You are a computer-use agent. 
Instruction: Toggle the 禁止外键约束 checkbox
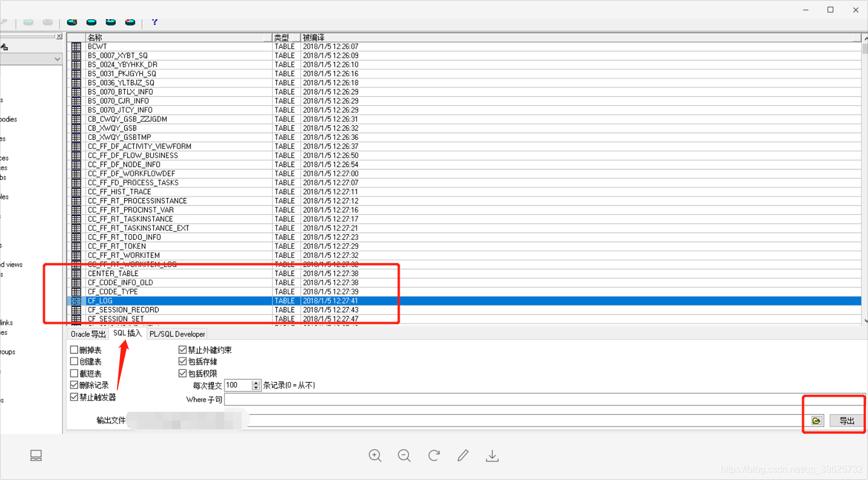pyautogui.click(x=182, y=350)
